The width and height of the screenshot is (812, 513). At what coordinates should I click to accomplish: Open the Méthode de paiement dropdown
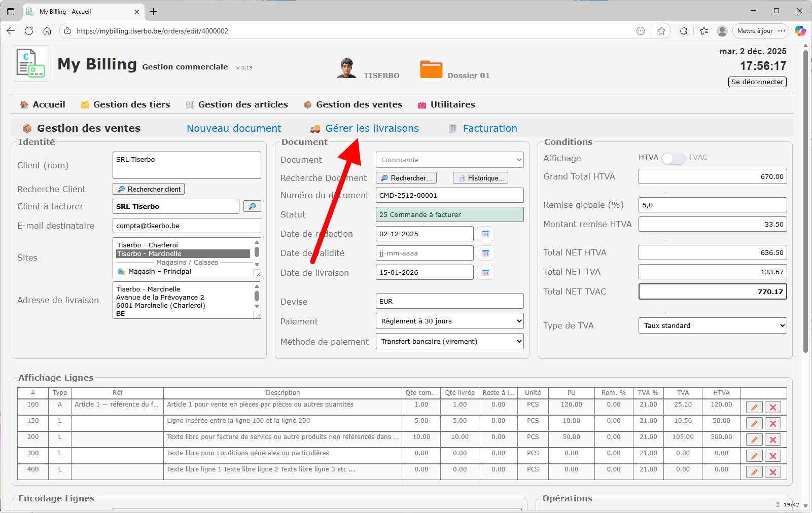pos(449,342)
